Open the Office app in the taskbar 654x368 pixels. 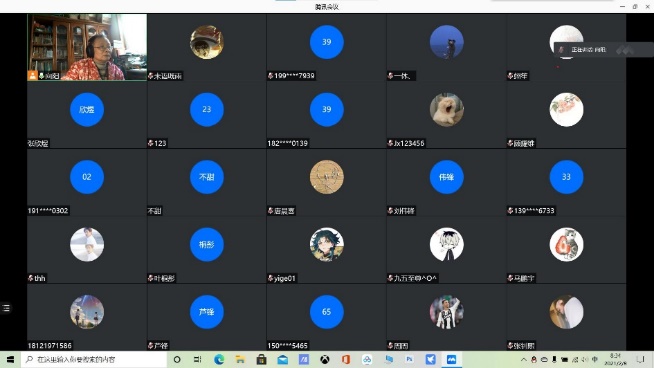tap(346, 359)
